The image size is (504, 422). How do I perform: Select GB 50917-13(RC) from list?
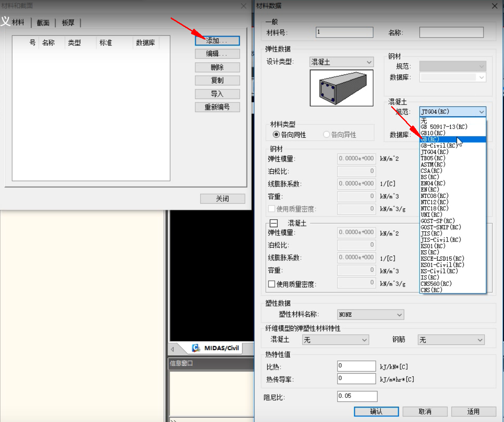(x=453, y=126)
